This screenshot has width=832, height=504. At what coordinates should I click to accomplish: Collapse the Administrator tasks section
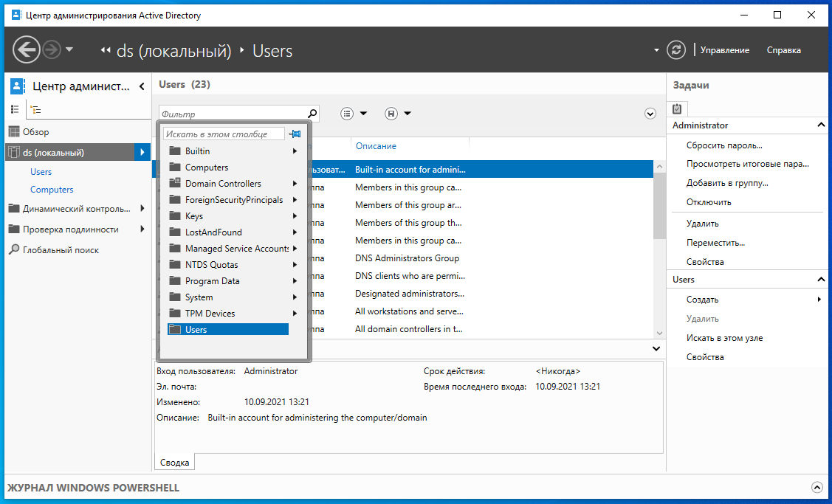click(821, 125)
